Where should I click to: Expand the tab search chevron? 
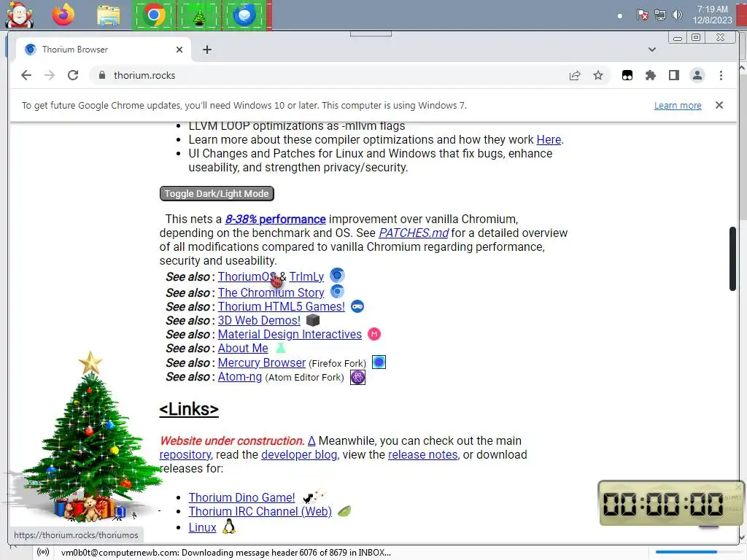[652, 50]
